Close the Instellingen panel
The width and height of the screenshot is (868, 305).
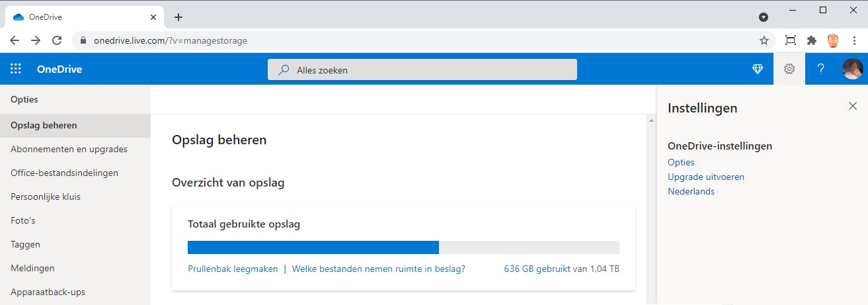coord(853,106)
